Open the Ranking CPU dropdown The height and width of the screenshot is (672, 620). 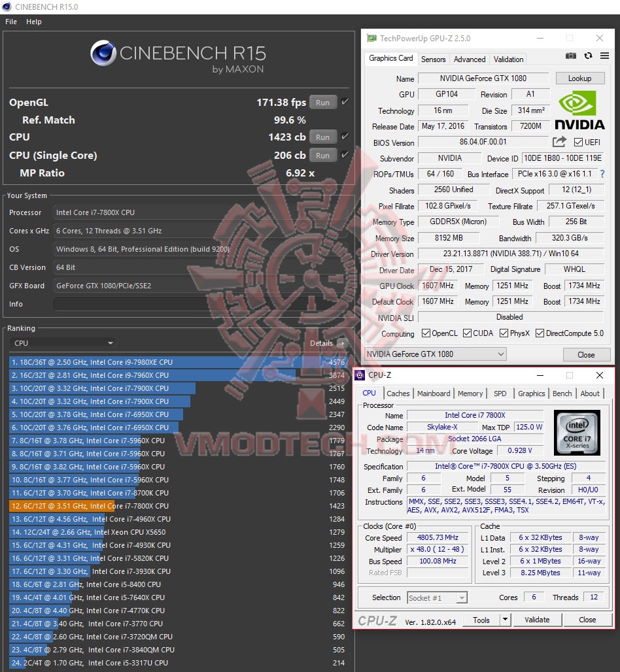pyautogui.click(x=63, y=343)
